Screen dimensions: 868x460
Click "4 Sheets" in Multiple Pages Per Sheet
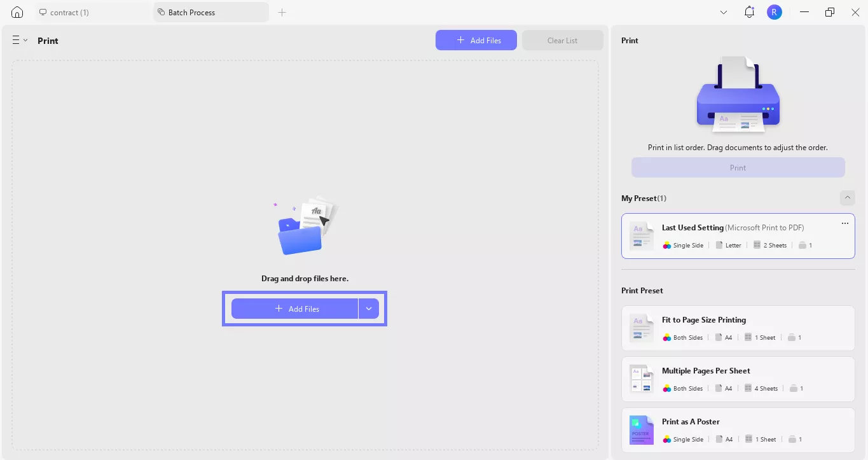766,389
